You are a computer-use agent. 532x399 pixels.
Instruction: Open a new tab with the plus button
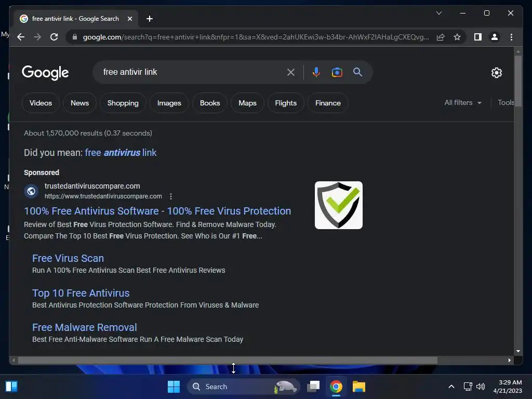150,19
